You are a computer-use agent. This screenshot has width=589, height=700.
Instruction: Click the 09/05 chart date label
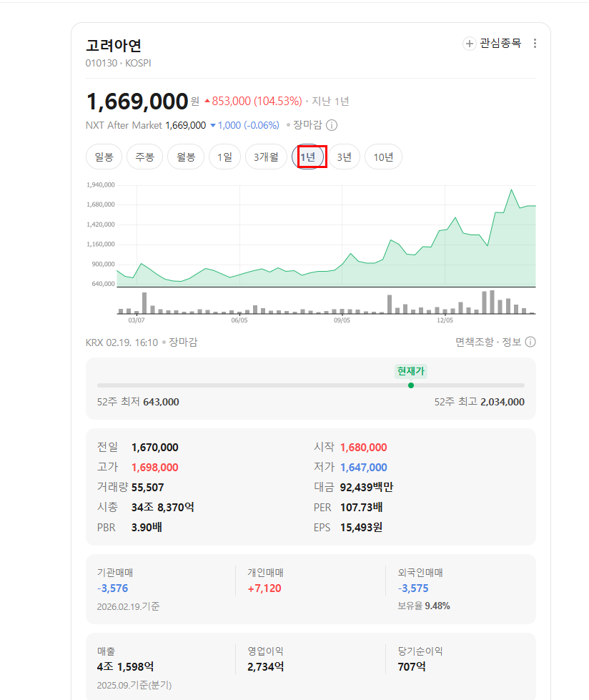coord(342,320)
